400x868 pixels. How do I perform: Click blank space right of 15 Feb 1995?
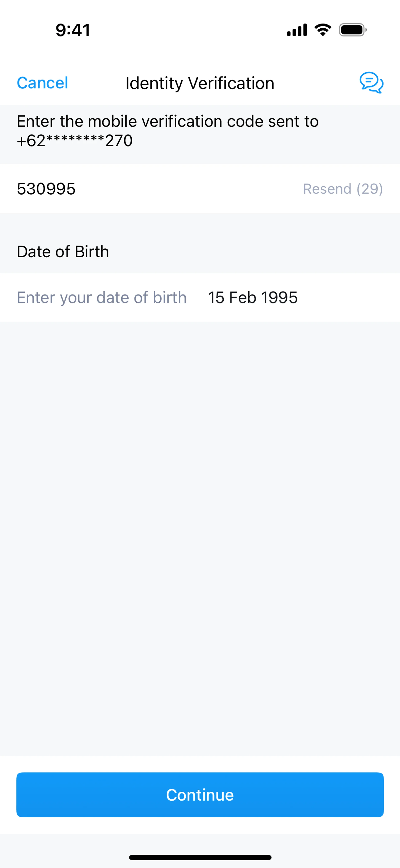click(x=347, y=298)
